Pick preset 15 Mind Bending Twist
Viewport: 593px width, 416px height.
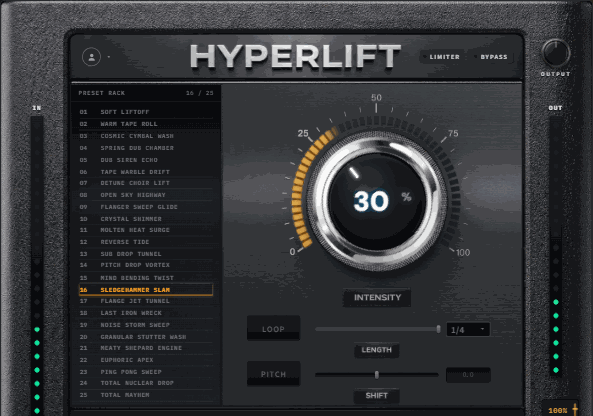click(146, 278)
